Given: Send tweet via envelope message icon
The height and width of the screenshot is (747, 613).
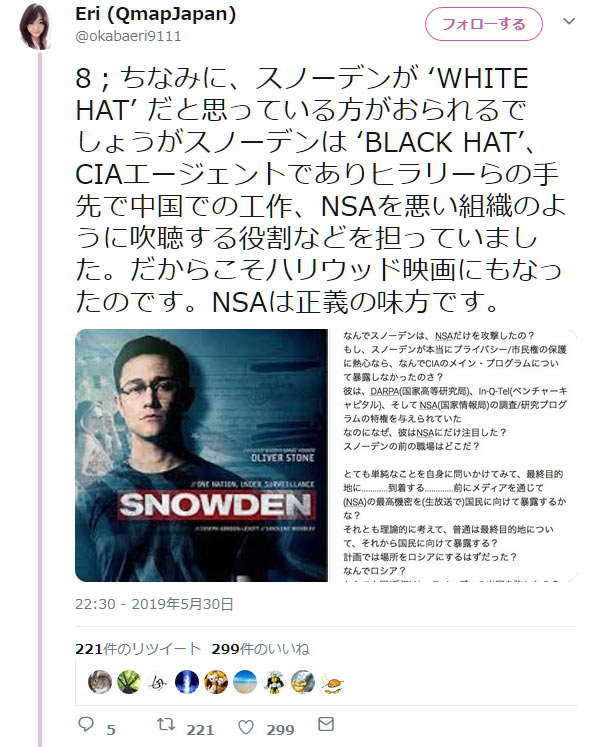Looking at the screenshot, I should [326, 724].
